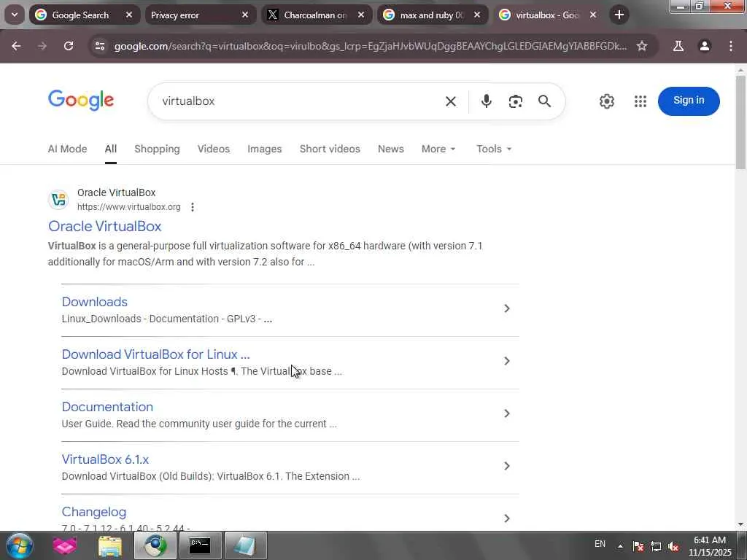
Task: Search by image with Lens icon
Action: pyautogui.click(x=516, y=101)
